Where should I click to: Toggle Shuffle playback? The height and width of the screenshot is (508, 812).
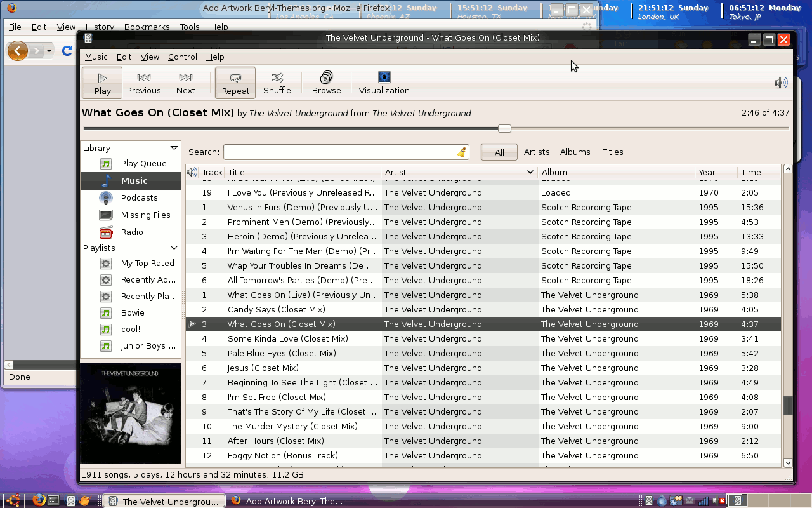click(277, 83)
